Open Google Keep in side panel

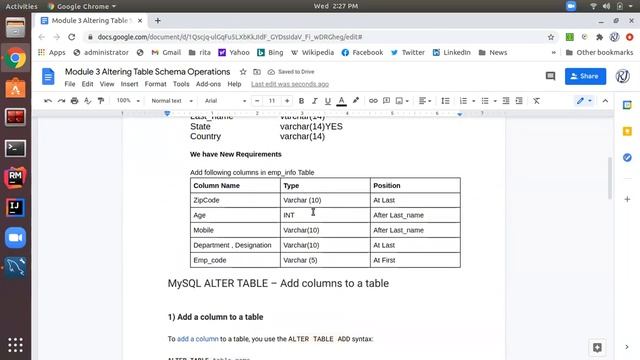coord(627,131)
